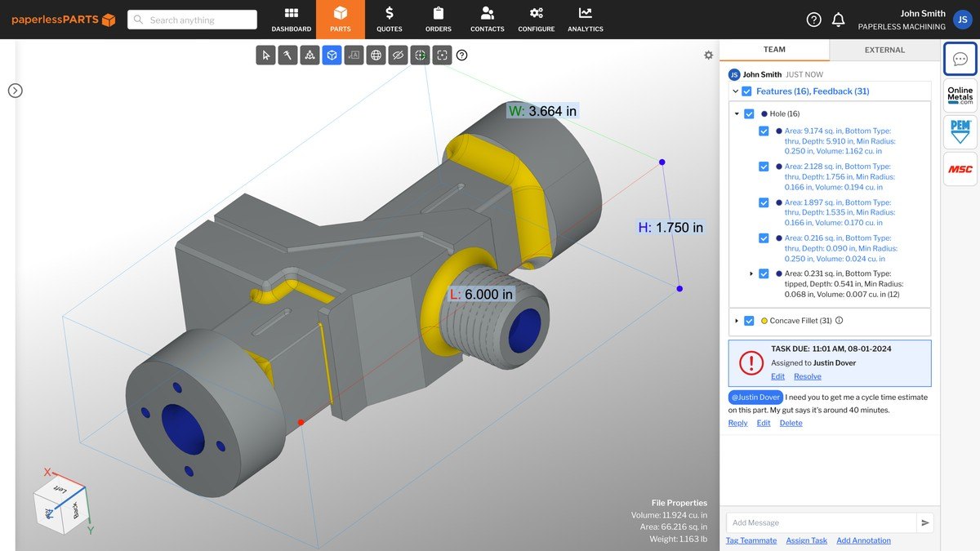Open MSC sidebar integration
980x551 pixels.
coord(960,168)
